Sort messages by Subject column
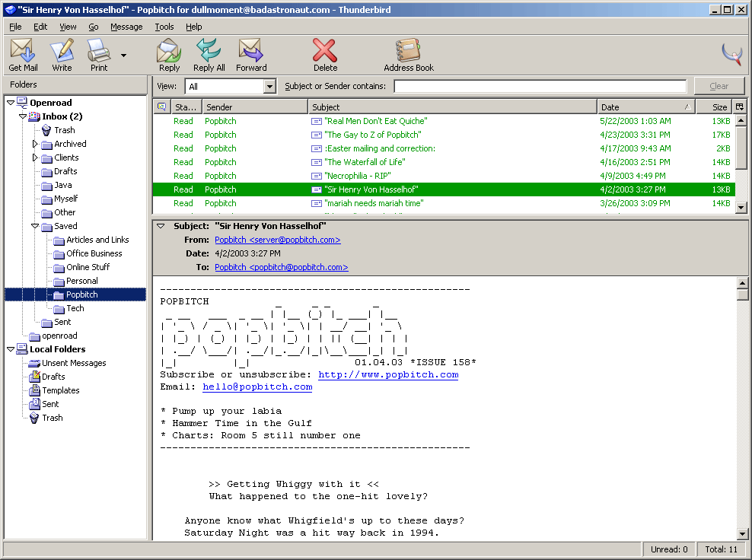 click(x=452, y=107)
